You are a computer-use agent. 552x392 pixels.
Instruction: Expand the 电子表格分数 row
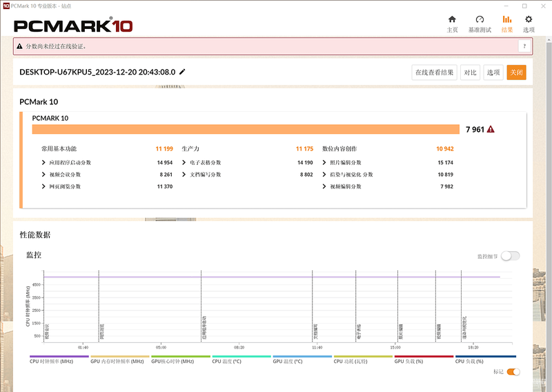point(184,162)
